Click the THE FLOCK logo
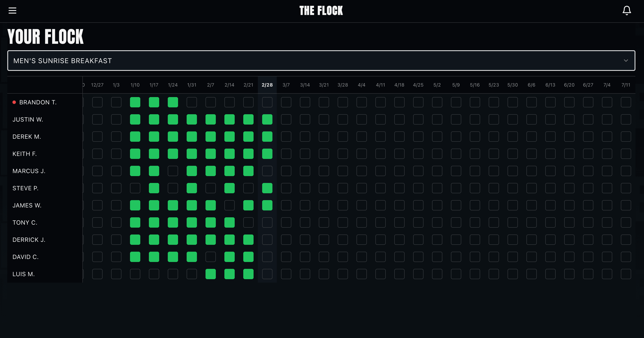644x338 pixels. (322, 11)
